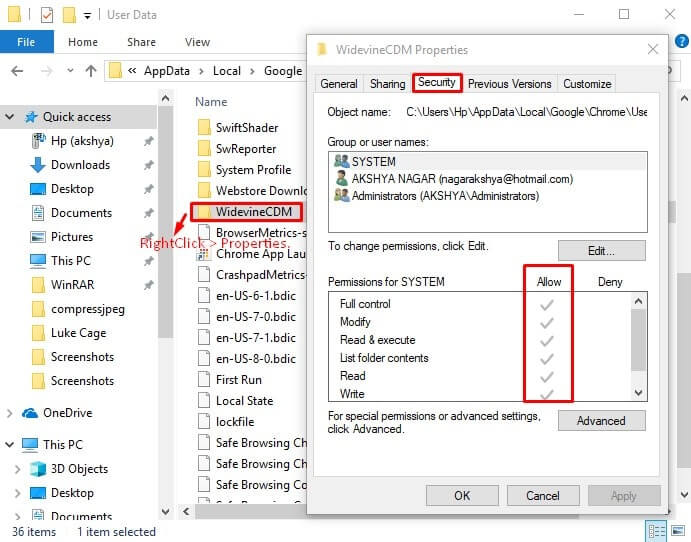The width and height of the screenshot is (691, 542).
Task: Click the Webstore Downloads folder icon
Action: [x=204, y=190]
